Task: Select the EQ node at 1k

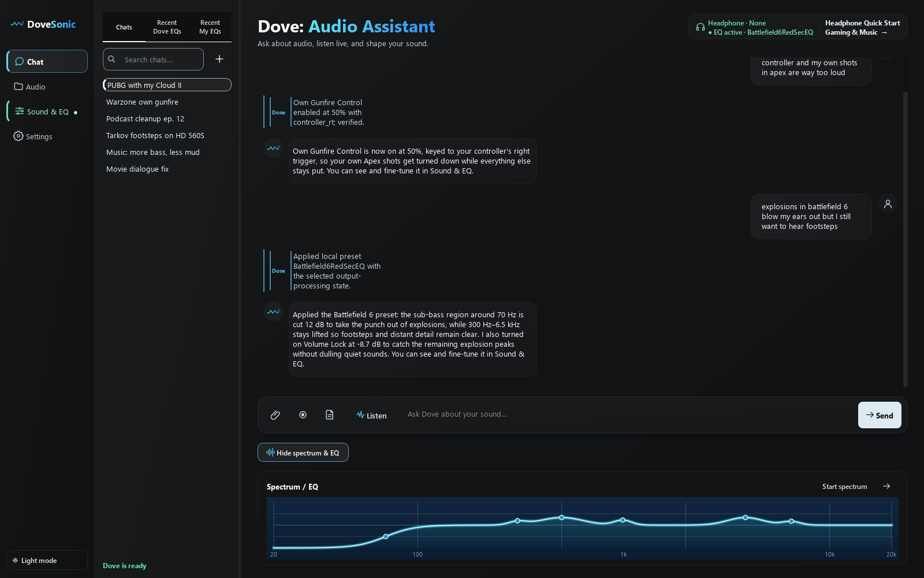Action: [623, 520]
